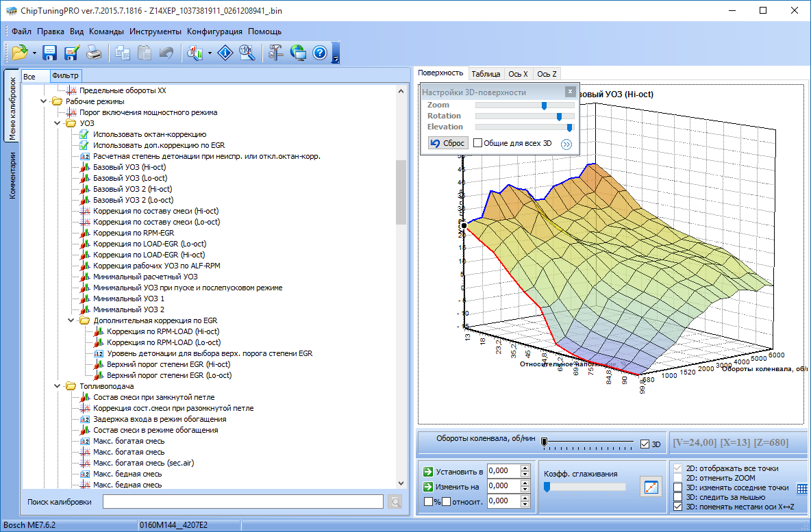Switch to the 'Таблица' tab
Viewport: 811px width, 532px height.
tap(486, 74)
